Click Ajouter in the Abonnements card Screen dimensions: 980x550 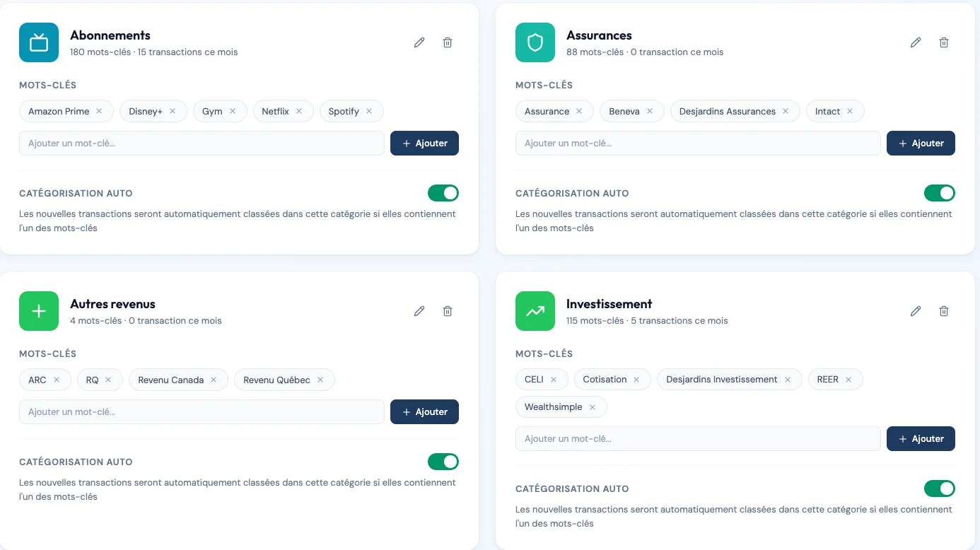[424, 143]
